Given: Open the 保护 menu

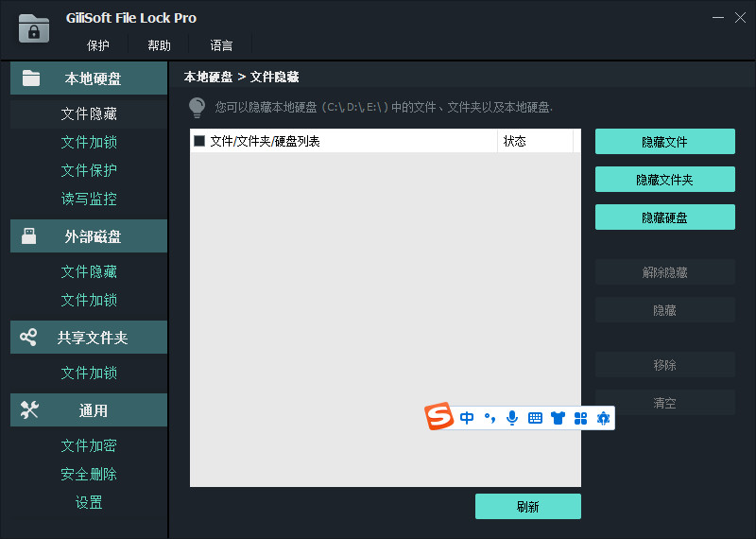Looking at the screenshot, I should [98, 45].
